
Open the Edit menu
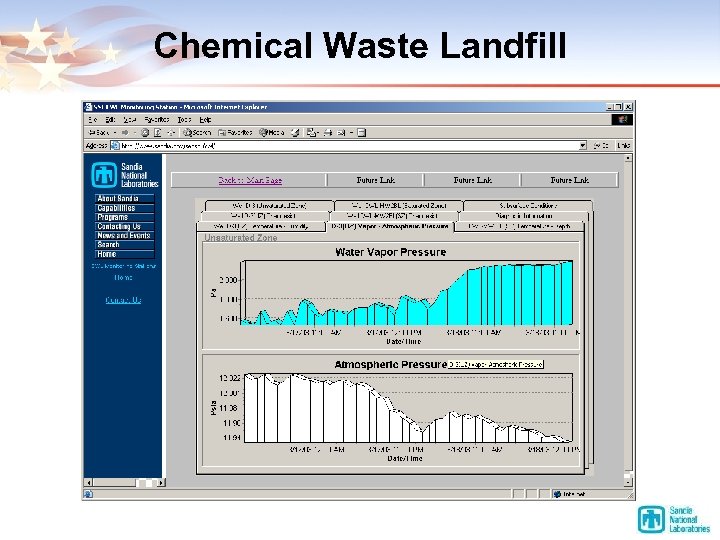pos(110,120)
